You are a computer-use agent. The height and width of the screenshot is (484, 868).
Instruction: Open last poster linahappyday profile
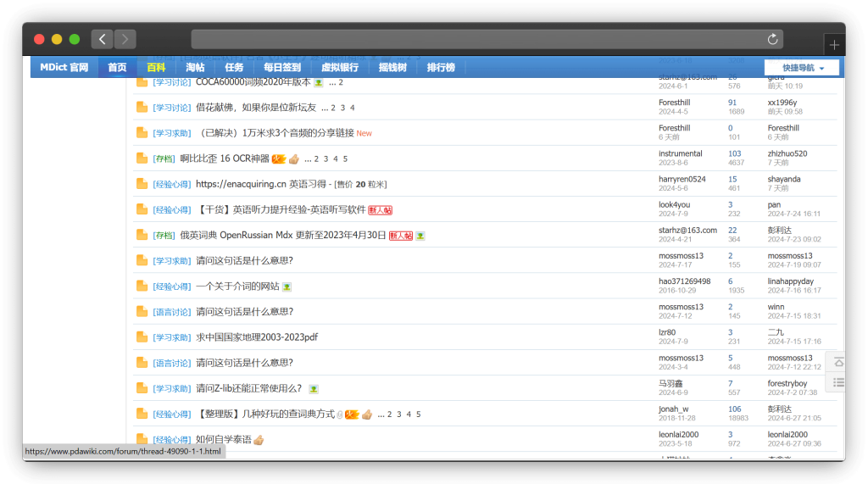pos(791,281)
